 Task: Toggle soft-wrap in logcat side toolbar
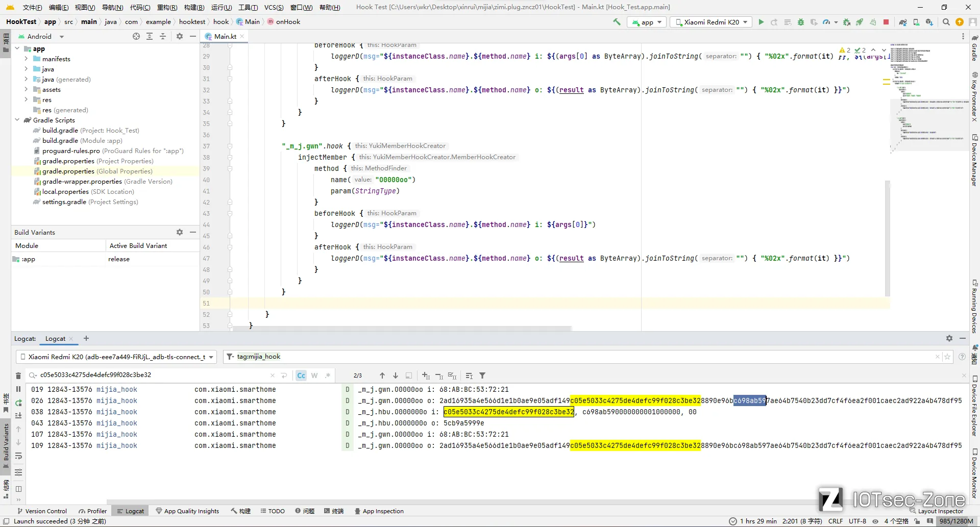pyautogui.click(x=18, y=456)
